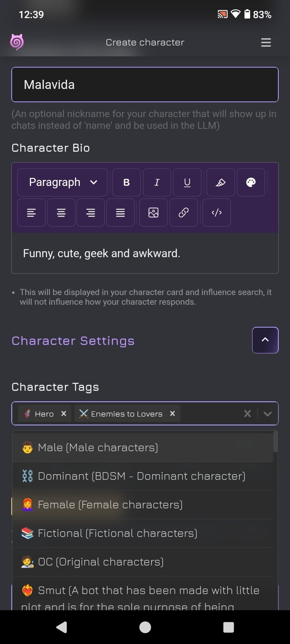
Task: Apply italic formatting to bio text
Action: [x=157, y=182]
